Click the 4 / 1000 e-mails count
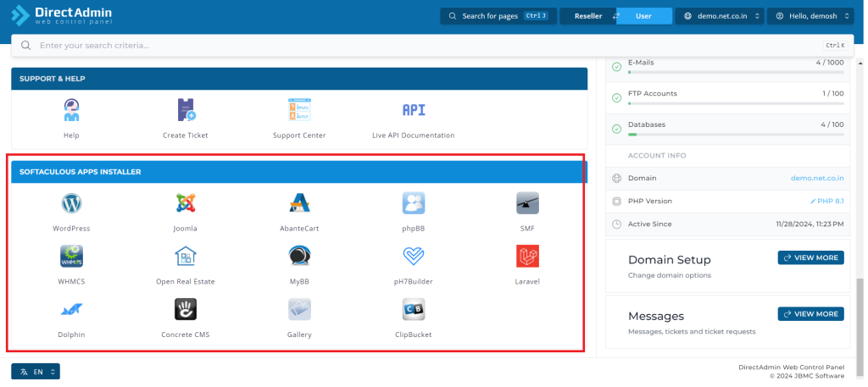This screenshot has height=387, width=868. [830, 63]
